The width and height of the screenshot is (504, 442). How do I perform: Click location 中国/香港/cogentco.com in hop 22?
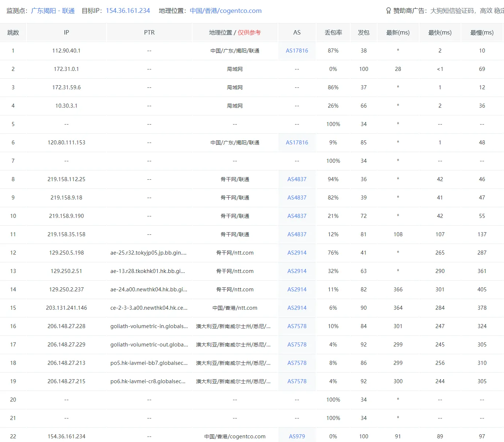pos(235,436)
